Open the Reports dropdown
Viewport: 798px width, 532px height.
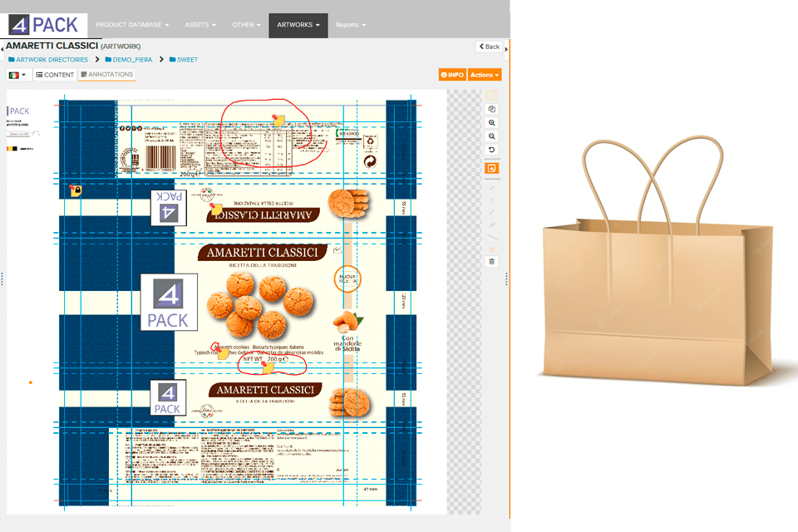coord(350,25)
